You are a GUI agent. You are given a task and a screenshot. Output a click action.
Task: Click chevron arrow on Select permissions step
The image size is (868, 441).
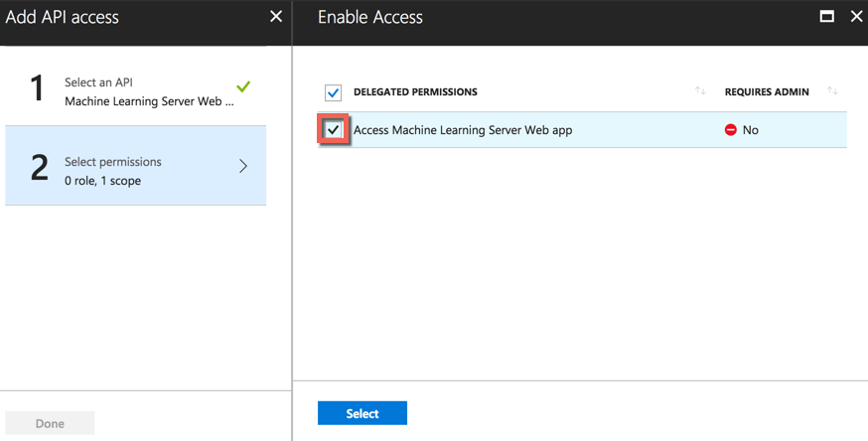click(x=243, y=166)
